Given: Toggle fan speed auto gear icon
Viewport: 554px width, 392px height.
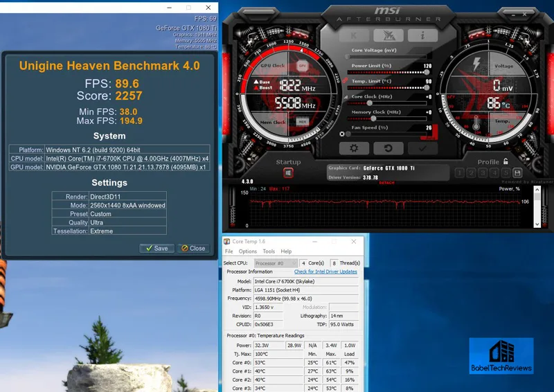Looking at the screenshot, I should pyautogui.click(x=341, y=134).
